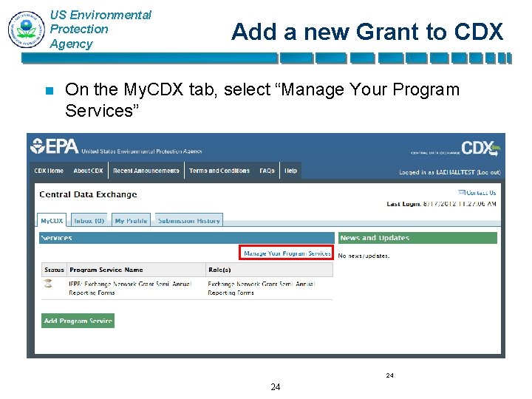Screen dimensions: 532x399
Task: Click the Add Program Service button
Action: tap(78, 321)
